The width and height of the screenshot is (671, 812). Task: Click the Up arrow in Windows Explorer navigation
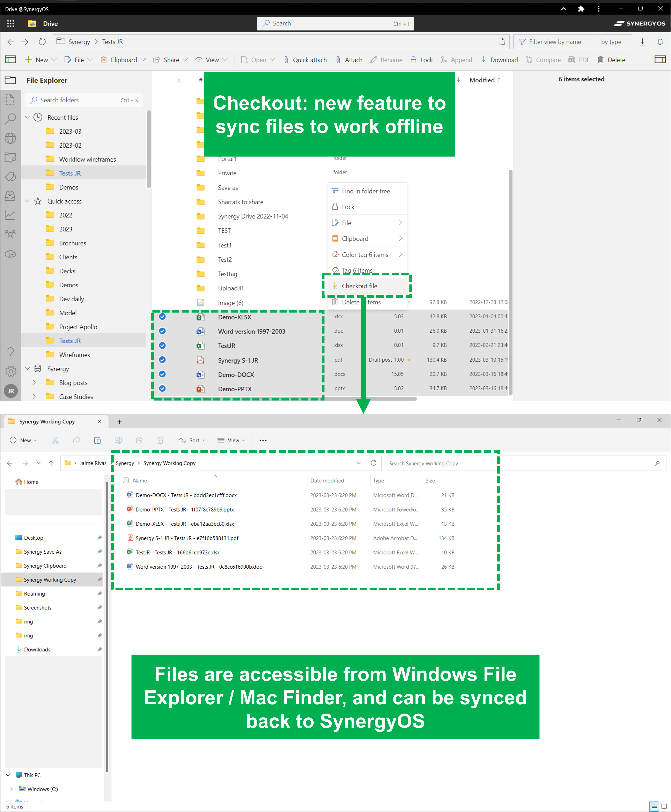(x=51, y=463)
